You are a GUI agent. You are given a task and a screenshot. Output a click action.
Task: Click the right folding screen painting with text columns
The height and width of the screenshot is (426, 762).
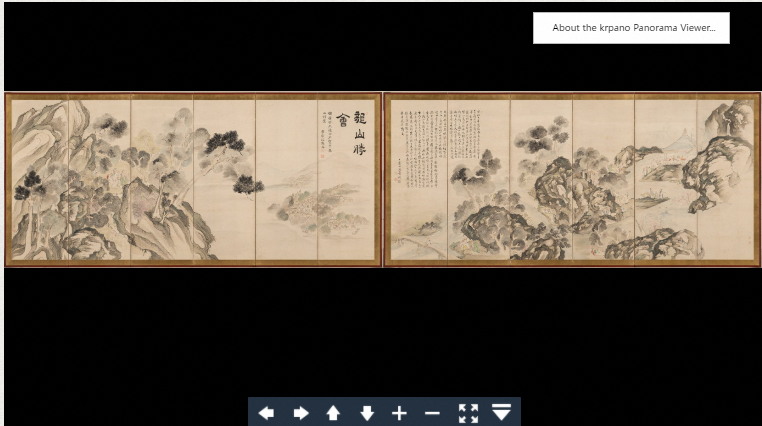(572, 180)
